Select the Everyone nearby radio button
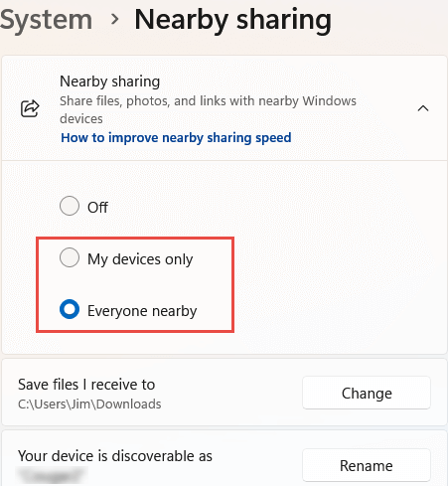This screenshot has width=448, height=486. (x=70, y=309)
